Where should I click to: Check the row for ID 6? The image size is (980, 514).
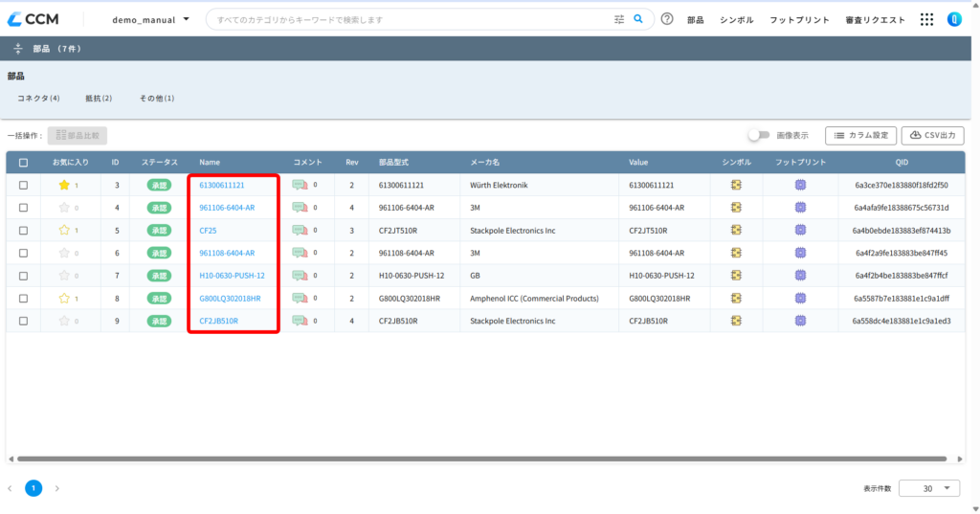point(23,253)
